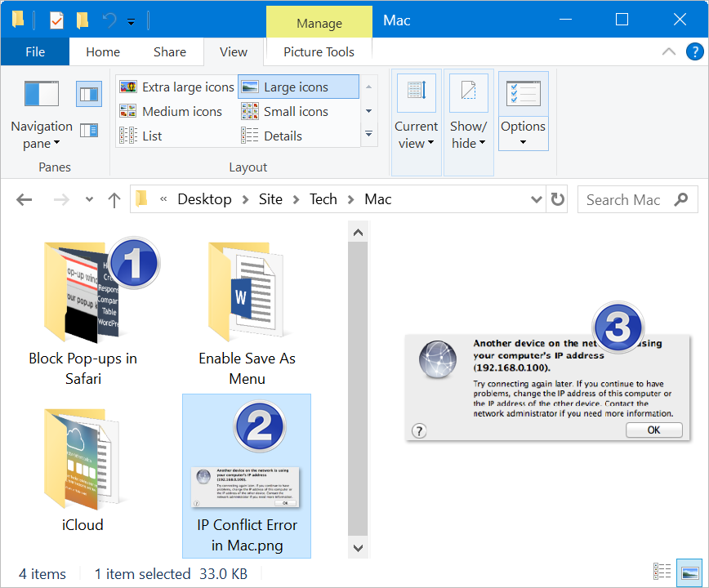Screen dimensions: 709x588
Task: Choose Large icons layout
Action: pos(298,87)
